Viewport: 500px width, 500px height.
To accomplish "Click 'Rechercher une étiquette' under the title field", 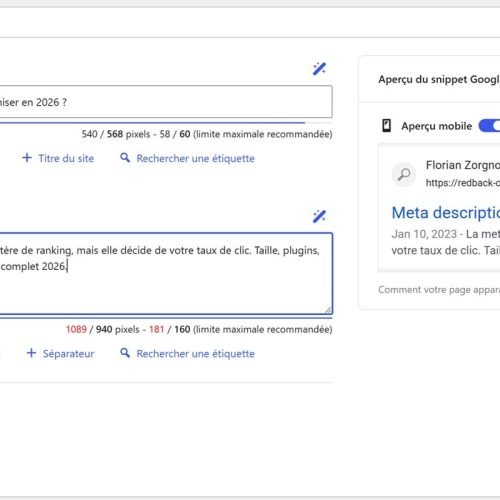I will (x=187, y=158).
